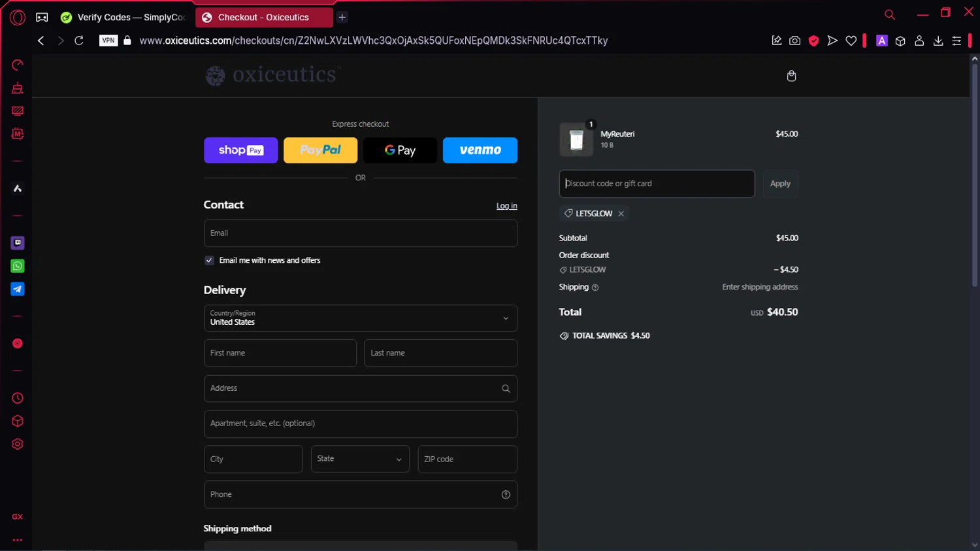Click the Address input field
Image resolution: width=980 pixels, height=551 pixels.
(361, 388)
